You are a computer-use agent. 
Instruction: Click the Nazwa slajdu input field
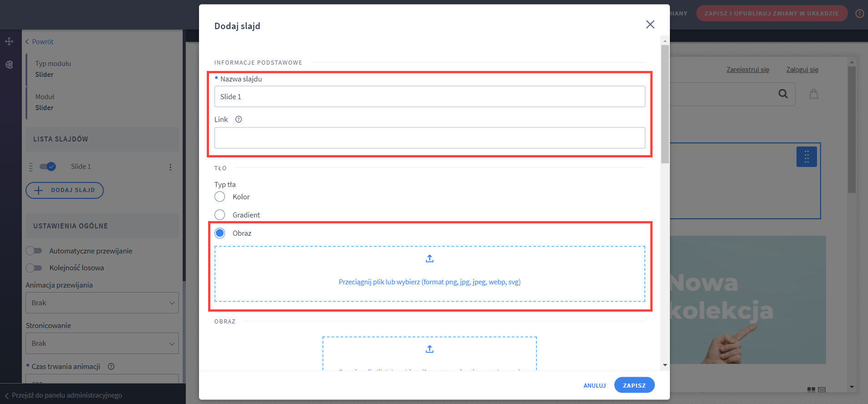429,96
